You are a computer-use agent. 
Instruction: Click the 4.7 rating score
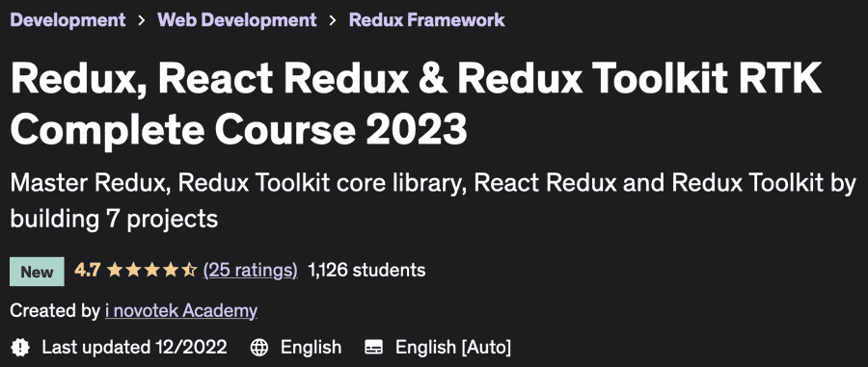point(87,271)
